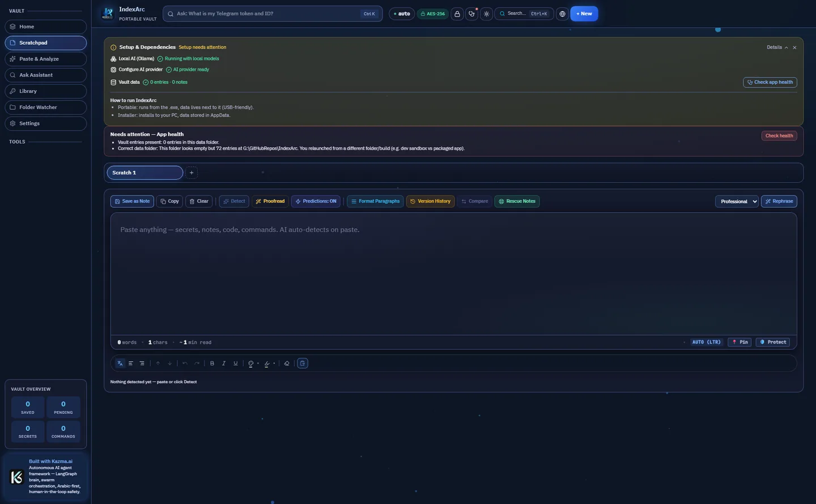This screenshot has height=504, width=816.
Task: Align text right in editor toolbar
Action: [x=142, y=364]
